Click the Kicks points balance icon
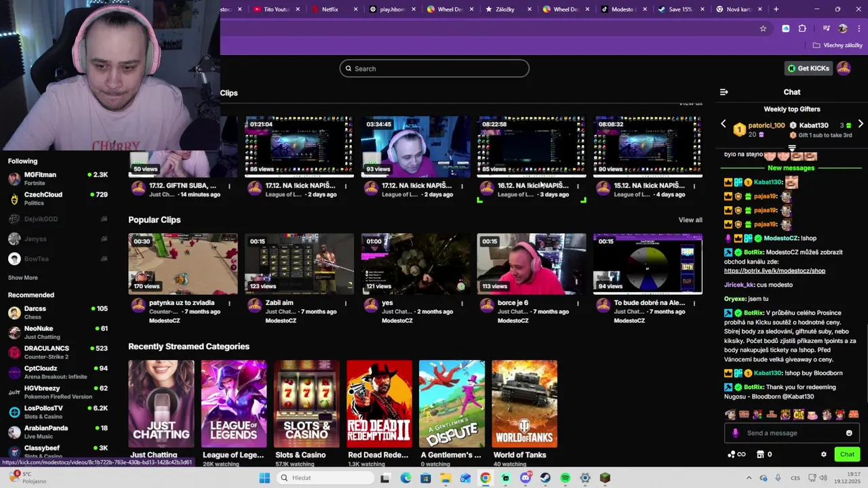Image resolution: width=868 pixels, height=488 pixels. pos(736,455)
